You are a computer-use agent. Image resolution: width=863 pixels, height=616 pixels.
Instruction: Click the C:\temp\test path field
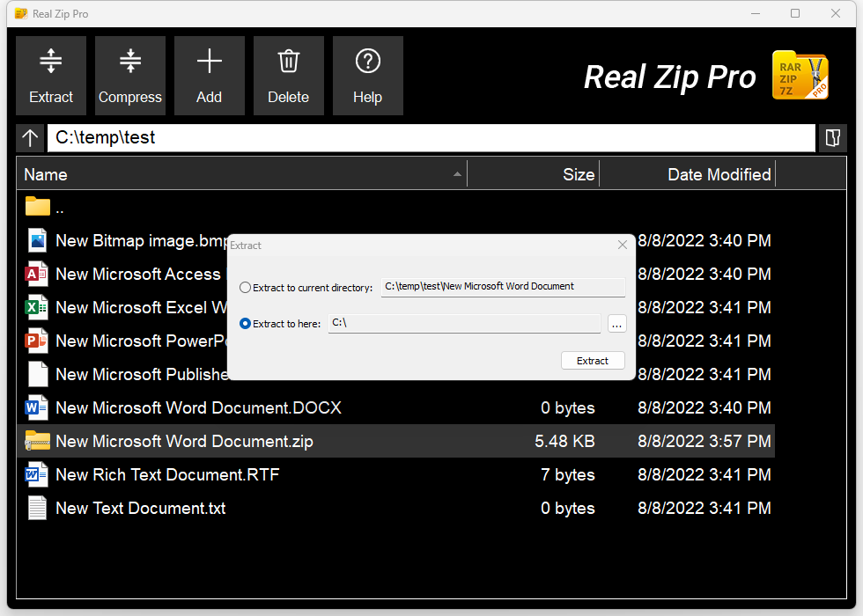point(431,137)
